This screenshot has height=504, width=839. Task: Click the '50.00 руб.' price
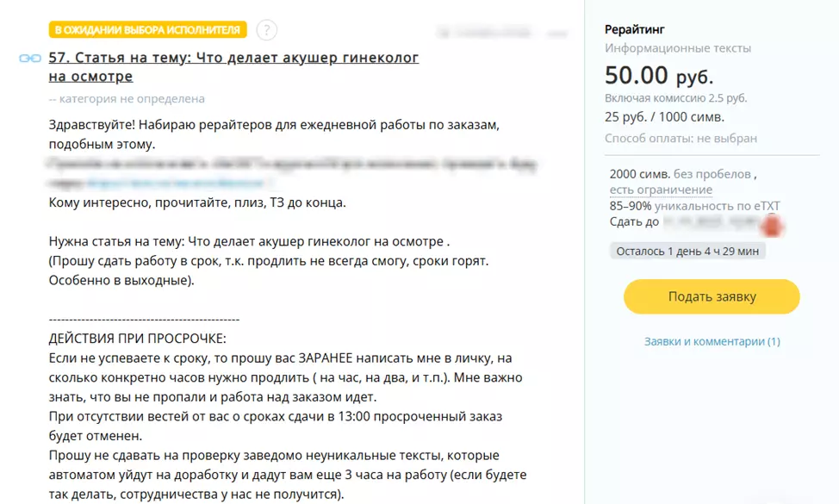[x=659, y=76]
